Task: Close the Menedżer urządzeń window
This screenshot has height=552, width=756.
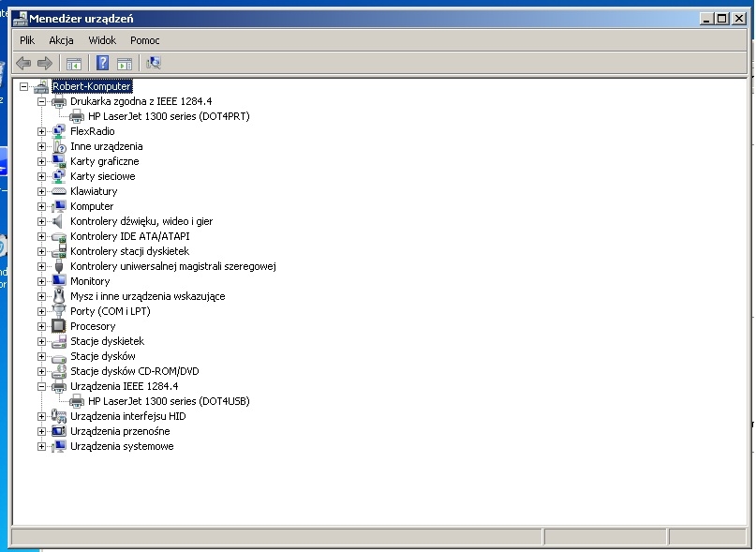Action: coord(738,19)
